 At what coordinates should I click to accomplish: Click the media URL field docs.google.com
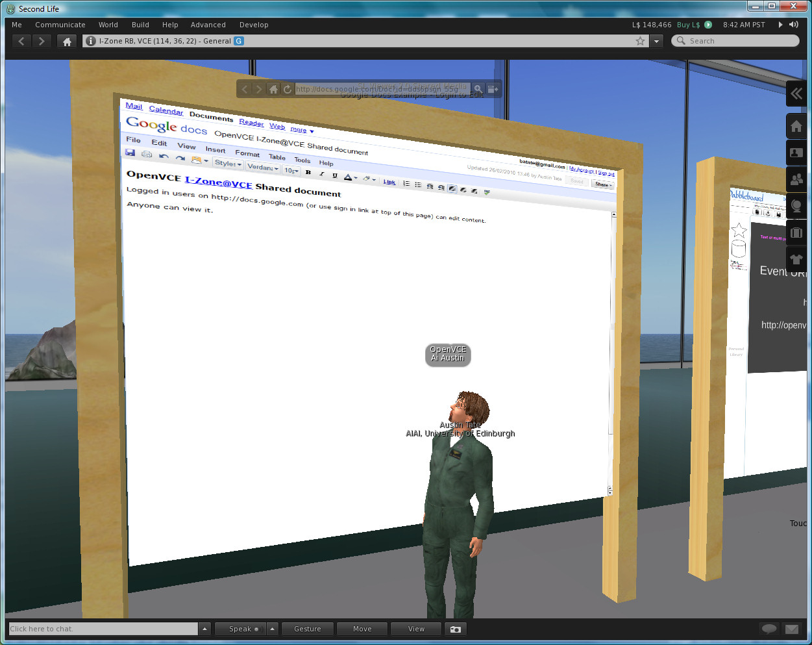click(383, 89)
